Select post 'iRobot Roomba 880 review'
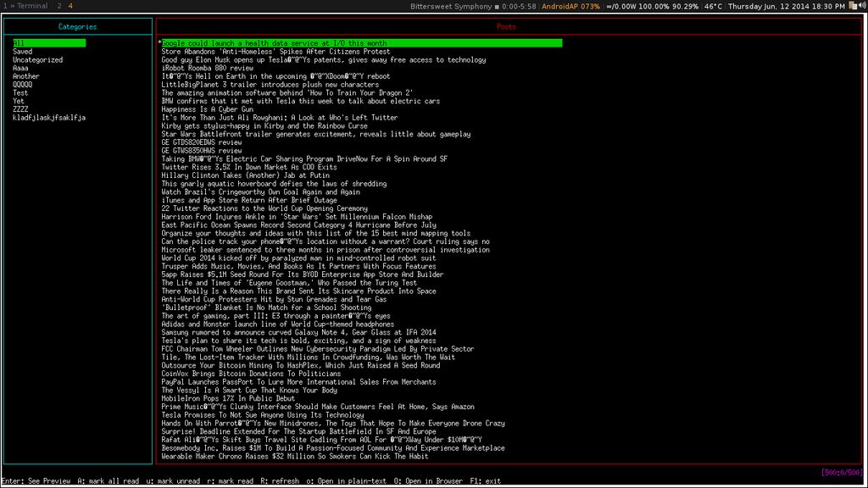The width and height of the screenshot is (868, 488). pyautogui.click(x=207, y=68)
